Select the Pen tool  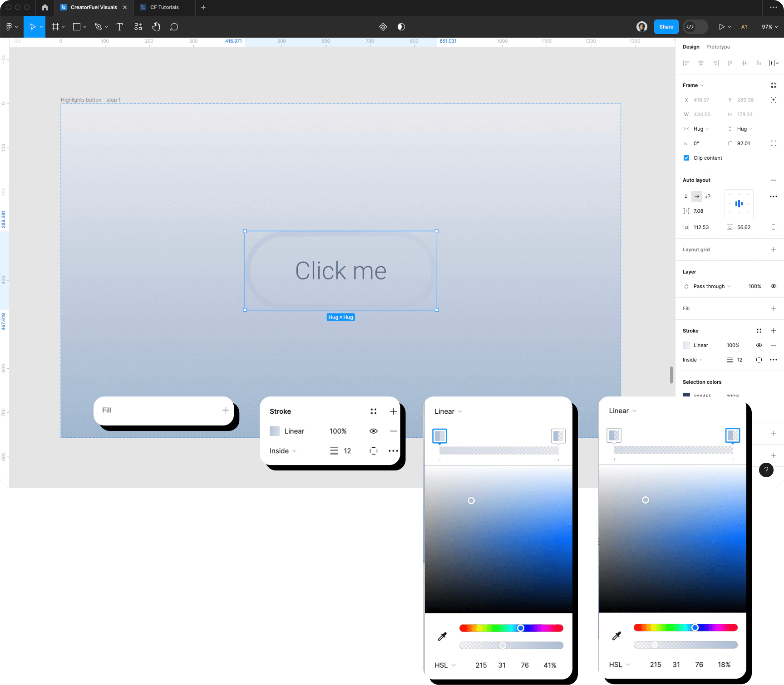99,27
